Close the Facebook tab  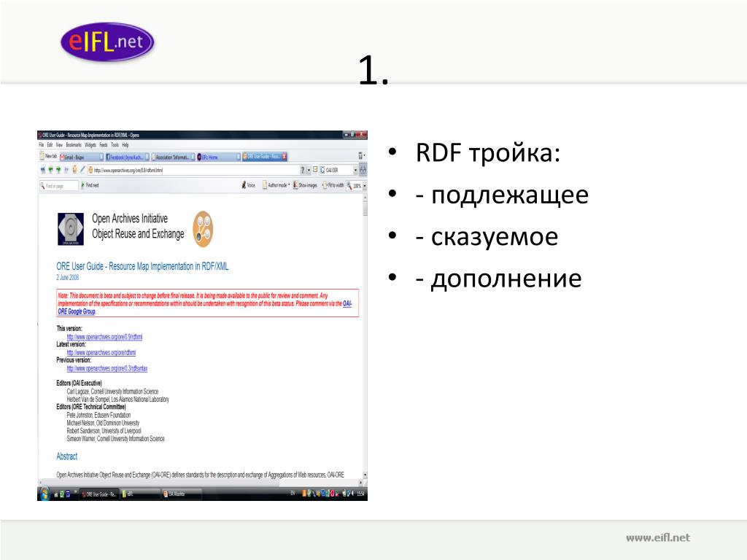[147, 157]
